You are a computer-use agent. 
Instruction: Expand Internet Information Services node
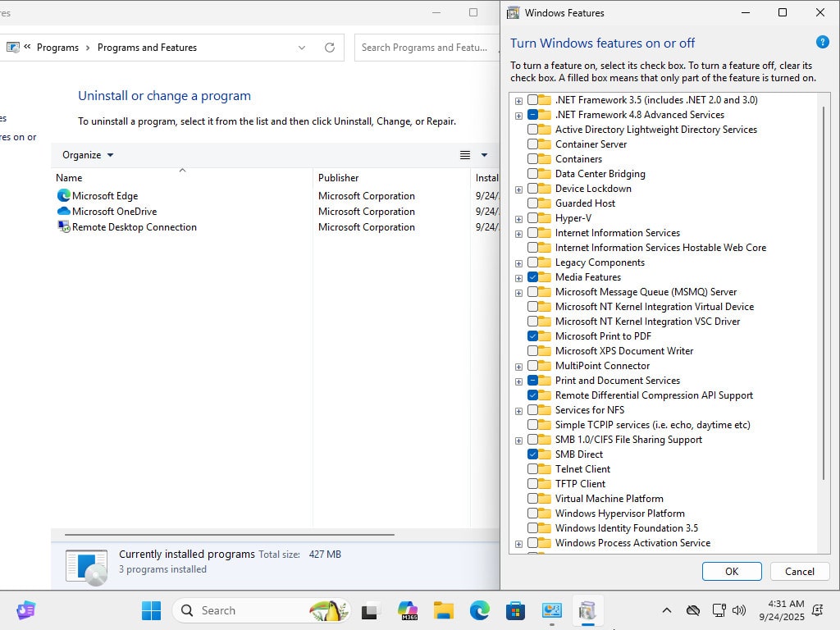[518, 234]
